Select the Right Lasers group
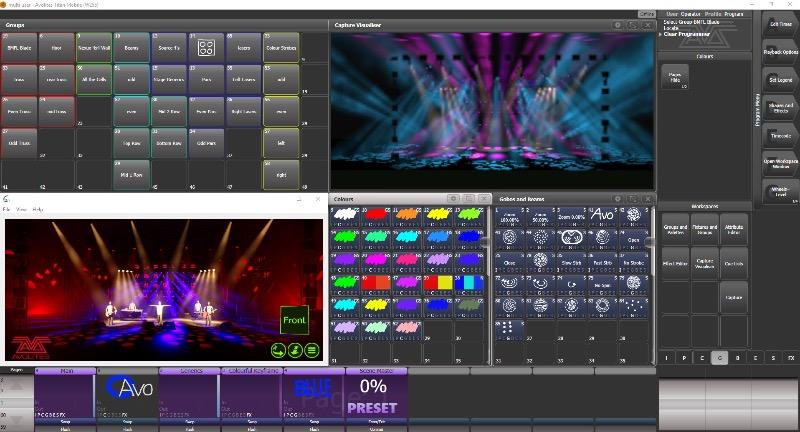 244,112
